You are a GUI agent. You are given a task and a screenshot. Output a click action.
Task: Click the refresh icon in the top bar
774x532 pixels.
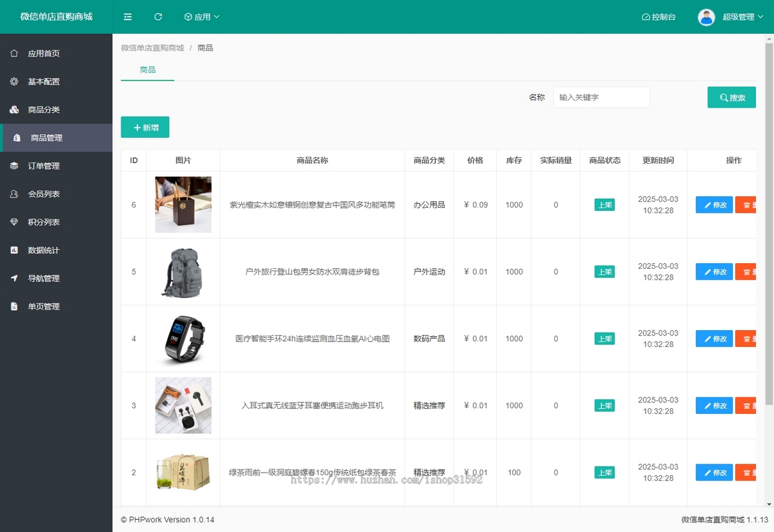(x=158, y=17)
